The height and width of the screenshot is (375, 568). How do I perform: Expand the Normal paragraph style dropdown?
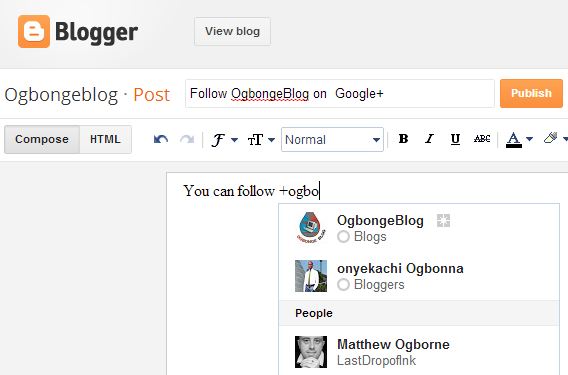click(332, 139)
